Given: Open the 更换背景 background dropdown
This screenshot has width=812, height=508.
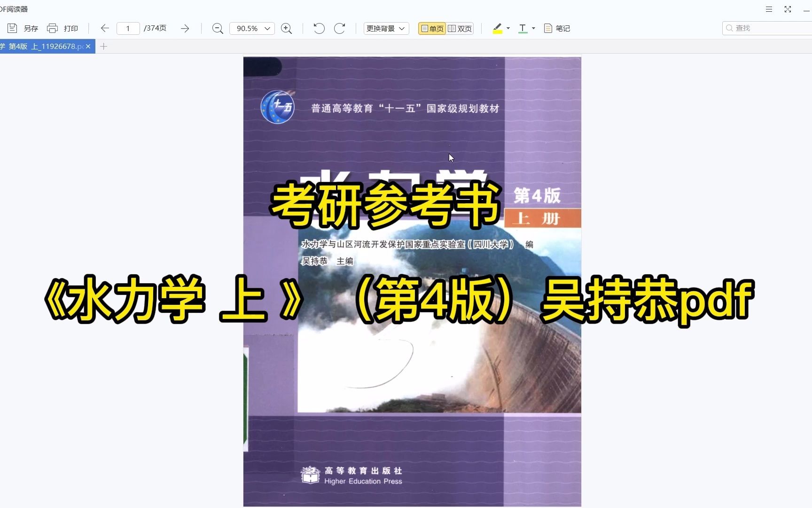Looking at the screenshot, I should pos(386,28).
